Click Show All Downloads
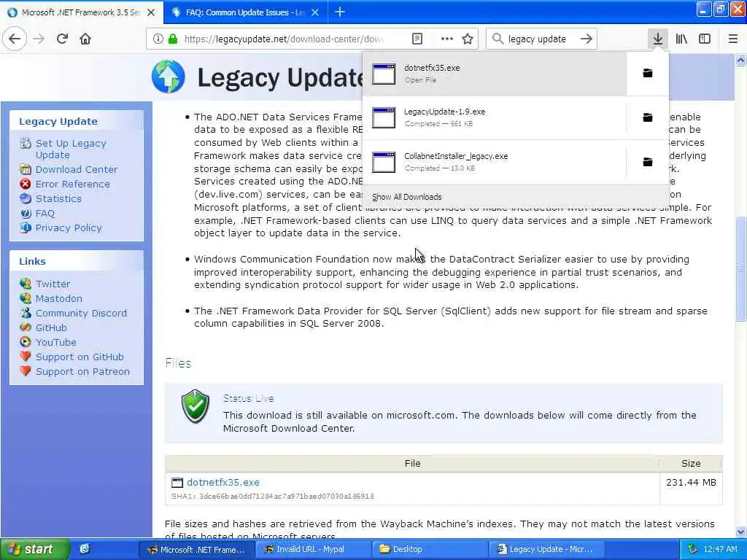Viewport: 747px width, 560px height. (x=407, y=197)
